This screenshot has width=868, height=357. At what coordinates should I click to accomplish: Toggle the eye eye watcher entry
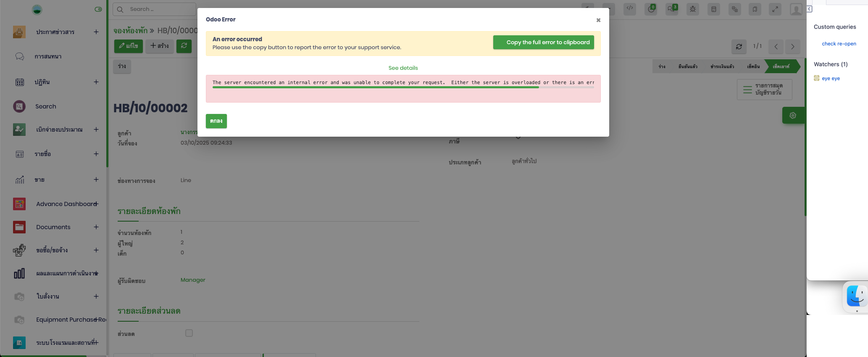tap(831, 78)
